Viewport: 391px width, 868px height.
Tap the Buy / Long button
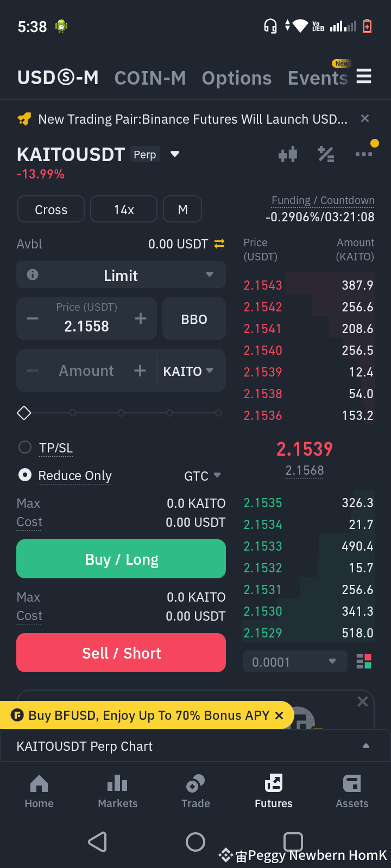pyautogui.click(x=121, y=559)
